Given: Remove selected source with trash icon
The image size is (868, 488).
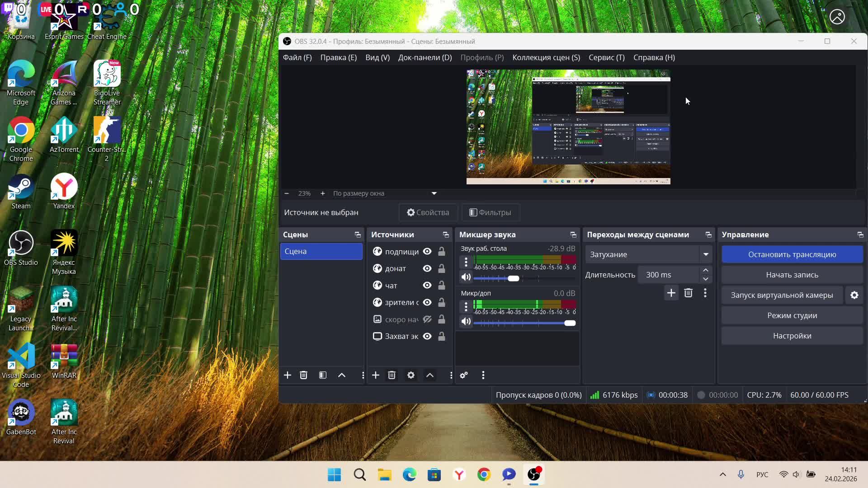Looking at the screenshot, I should tap(392, 375).
